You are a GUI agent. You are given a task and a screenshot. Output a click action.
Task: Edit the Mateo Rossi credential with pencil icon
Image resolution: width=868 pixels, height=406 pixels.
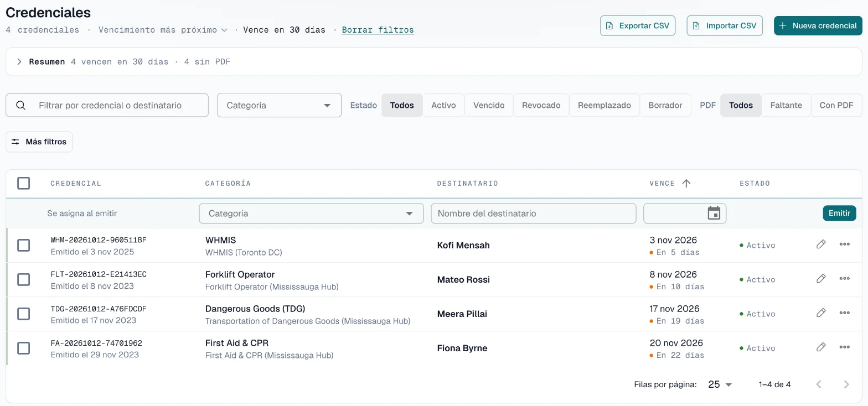coord(821,278)
